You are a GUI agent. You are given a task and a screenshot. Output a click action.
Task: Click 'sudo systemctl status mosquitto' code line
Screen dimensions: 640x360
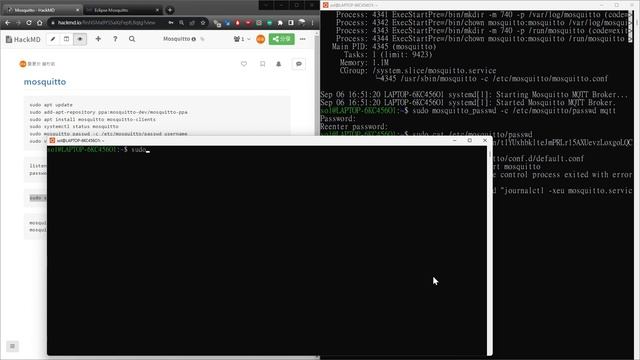74,127
